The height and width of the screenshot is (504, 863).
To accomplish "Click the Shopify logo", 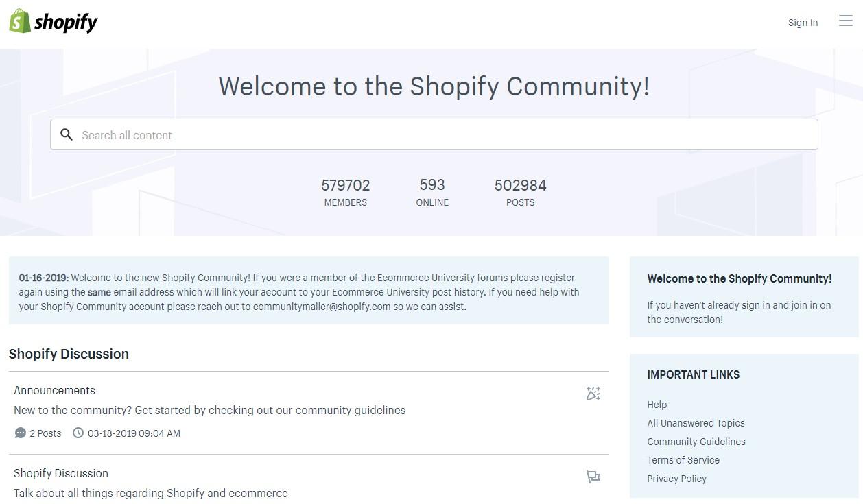I will (54, 22).
